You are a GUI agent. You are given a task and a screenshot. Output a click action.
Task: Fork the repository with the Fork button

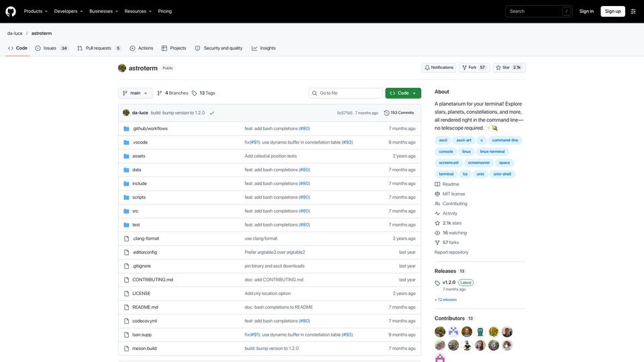(474, 67)
